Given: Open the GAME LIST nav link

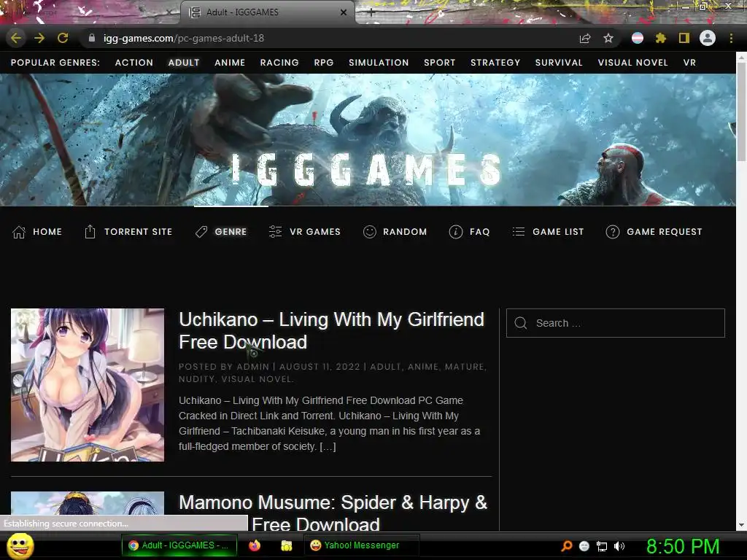Looking at the screenshot, I should [558, 232].
